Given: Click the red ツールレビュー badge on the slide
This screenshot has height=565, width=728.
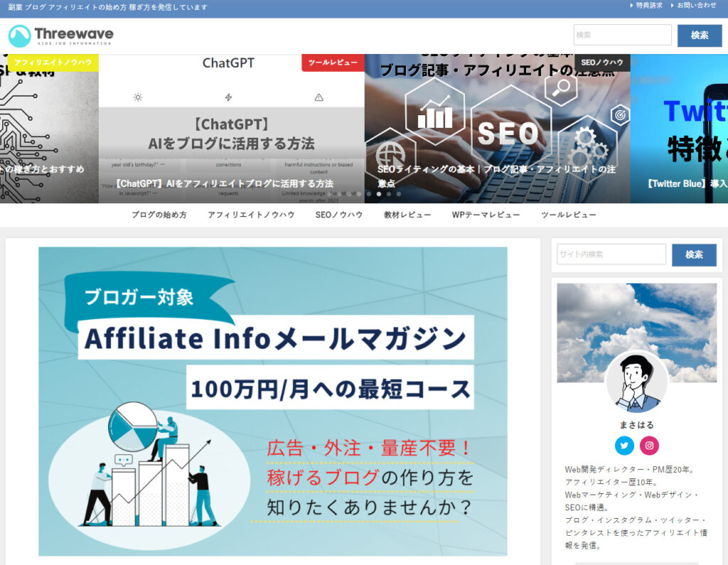Looking at the screenshot, I should 333,63.
